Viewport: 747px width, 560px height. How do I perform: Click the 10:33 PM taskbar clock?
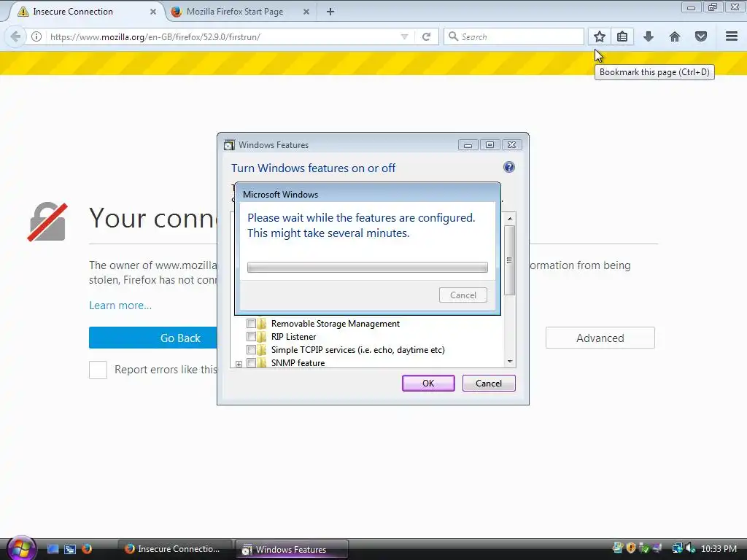click(x=719, y=549)
